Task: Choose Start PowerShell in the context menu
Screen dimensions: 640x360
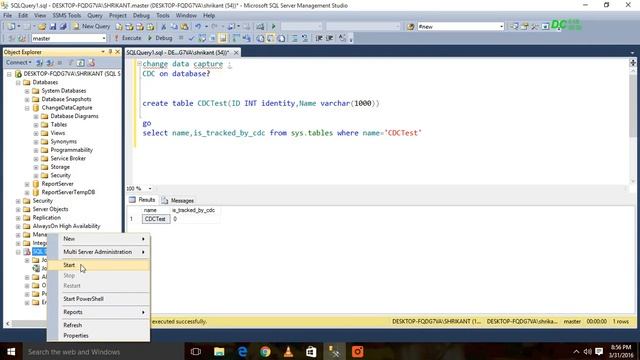Action: (99, 299)
